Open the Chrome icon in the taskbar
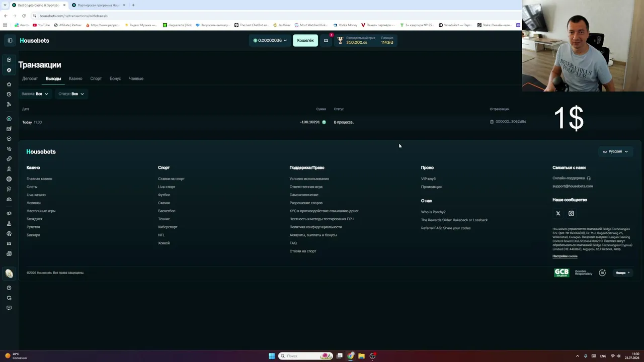This screenshot has width=644, height=362. click(x=351, y=356)
